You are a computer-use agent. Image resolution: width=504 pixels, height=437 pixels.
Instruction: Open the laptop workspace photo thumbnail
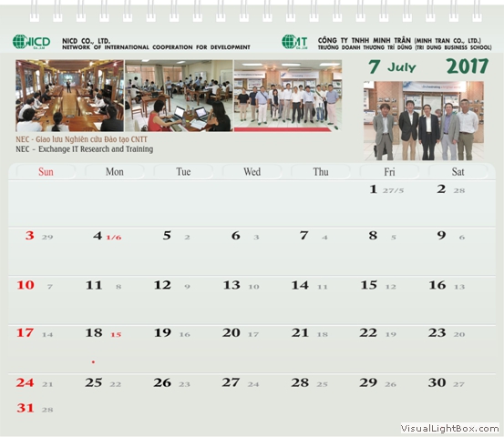pos(179,96)
